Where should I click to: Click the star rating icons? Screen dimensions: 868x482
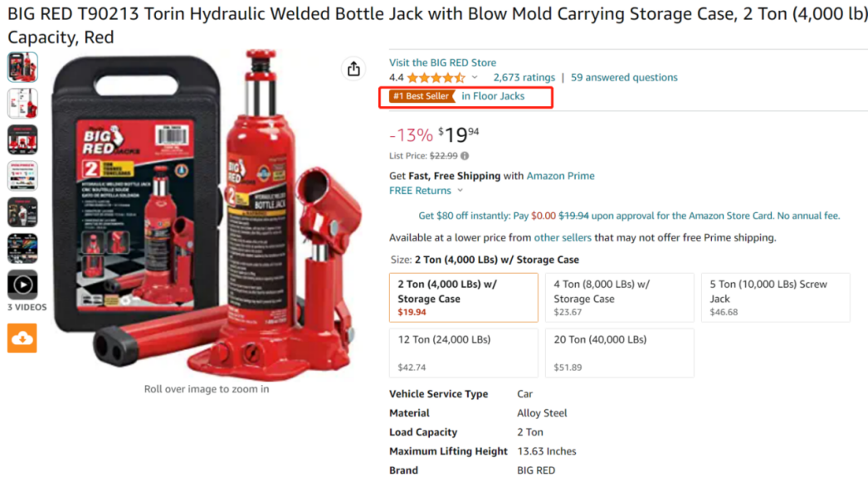pos(436,78)
